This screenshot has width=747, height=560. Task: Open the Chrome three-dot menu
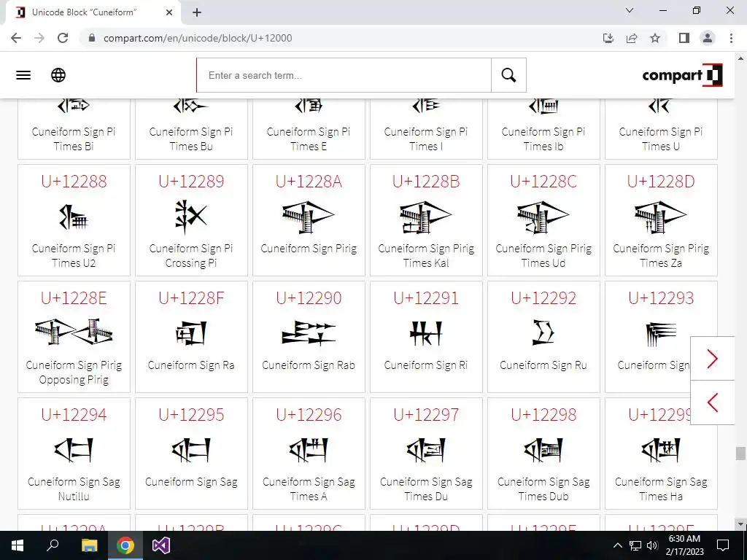731,38
